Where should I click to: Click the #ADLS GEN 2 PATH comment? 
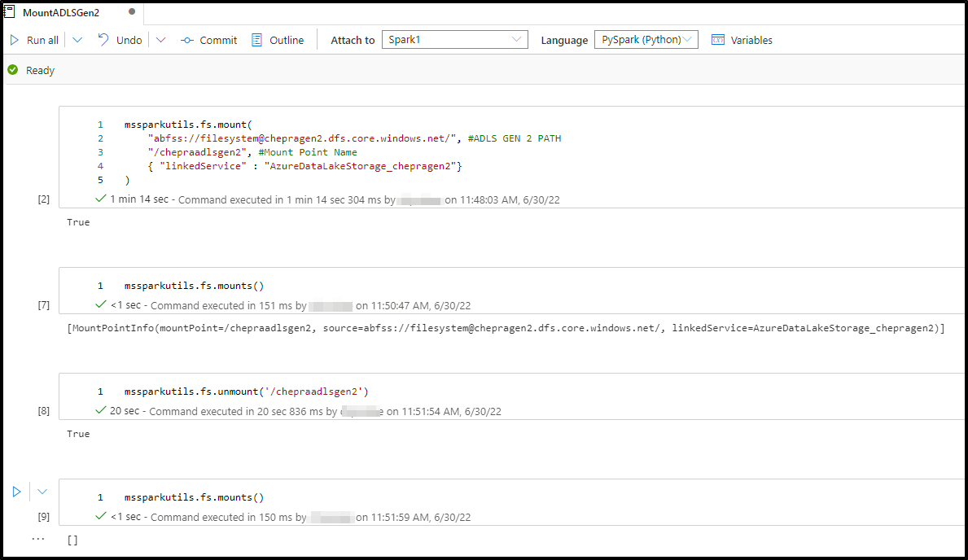pyautogui.click(x=515, y=138)
